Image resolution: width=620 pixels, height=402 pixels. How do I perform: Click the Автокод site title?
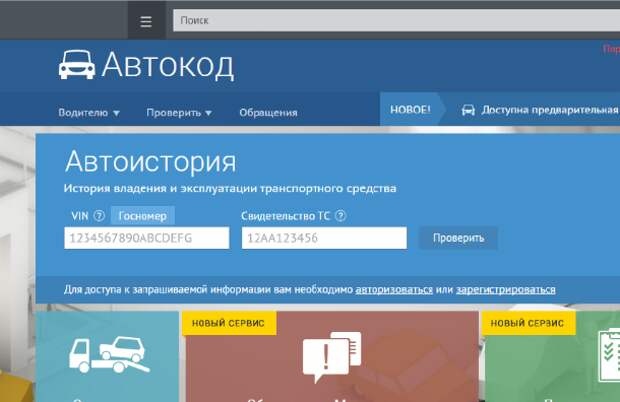click(168, 66)
